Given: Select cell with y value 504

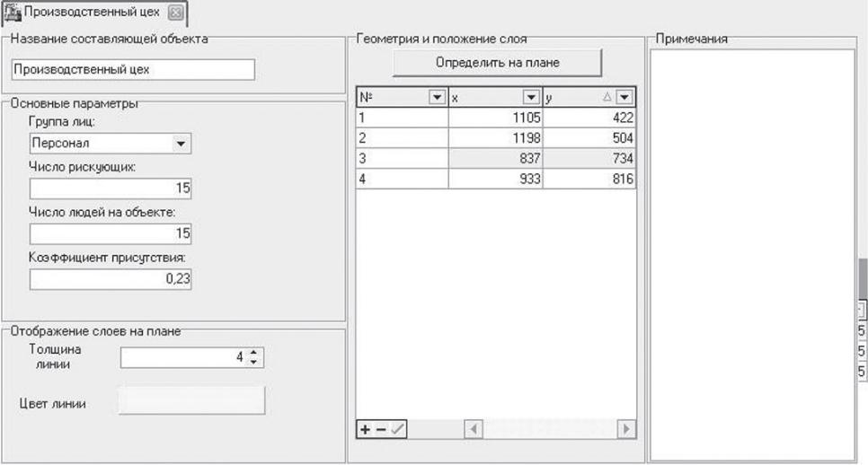Looking at the screenshot, I should (589, 138).
